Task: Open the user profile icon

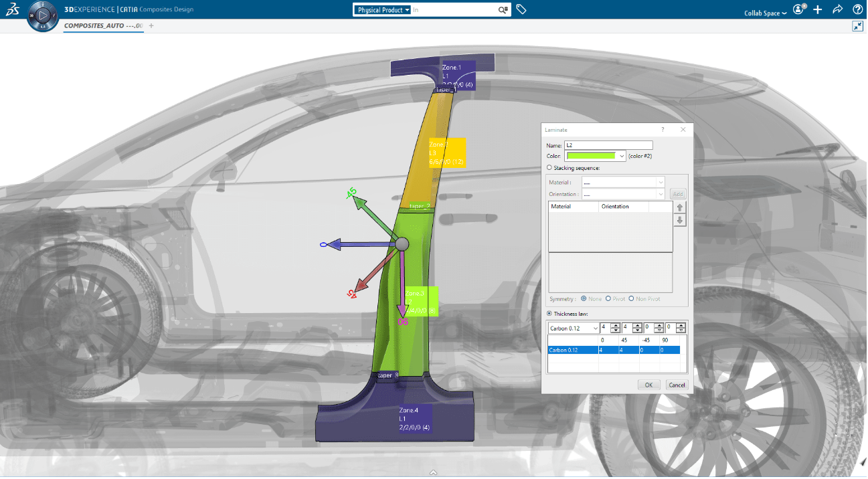Action: 798,9
